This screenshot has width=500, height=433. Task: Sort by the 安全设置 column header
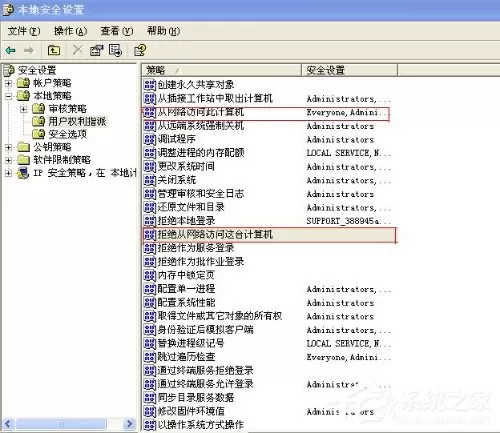[x=349, y=70]
